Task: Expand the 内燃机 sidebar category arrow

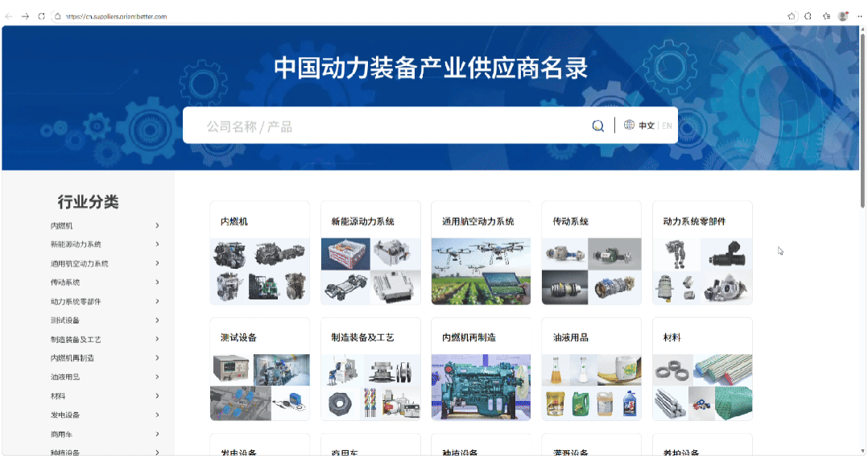Action: tap(157, 225)
